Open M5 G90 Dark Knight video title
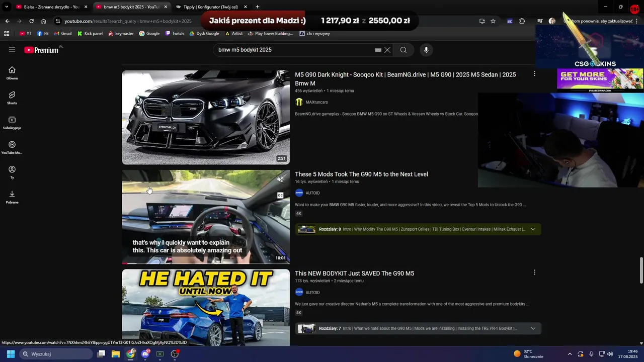644x362 pixels. (406, 79)
